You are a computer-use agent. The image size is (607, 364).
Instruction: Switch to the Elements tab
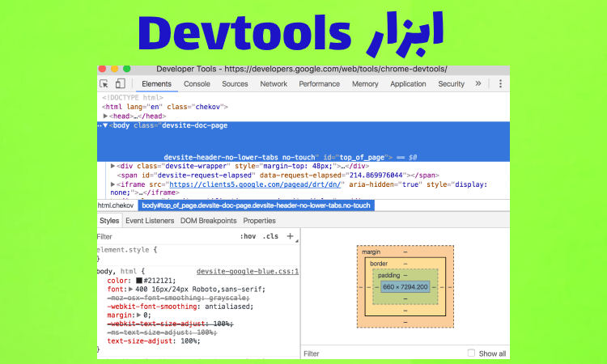tap(156, 84)
